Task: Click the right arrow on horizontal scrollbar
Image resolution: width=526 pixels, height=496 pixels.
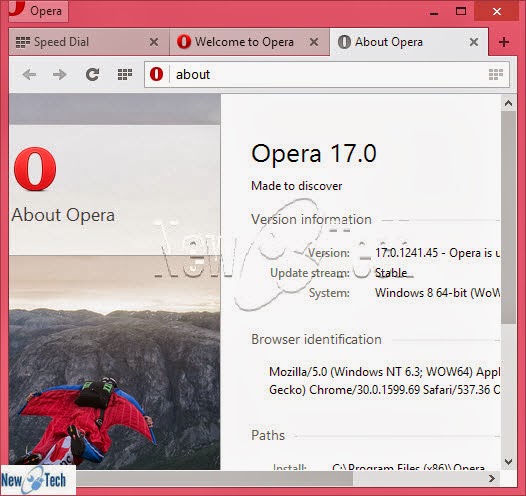Action: (492, 478)
